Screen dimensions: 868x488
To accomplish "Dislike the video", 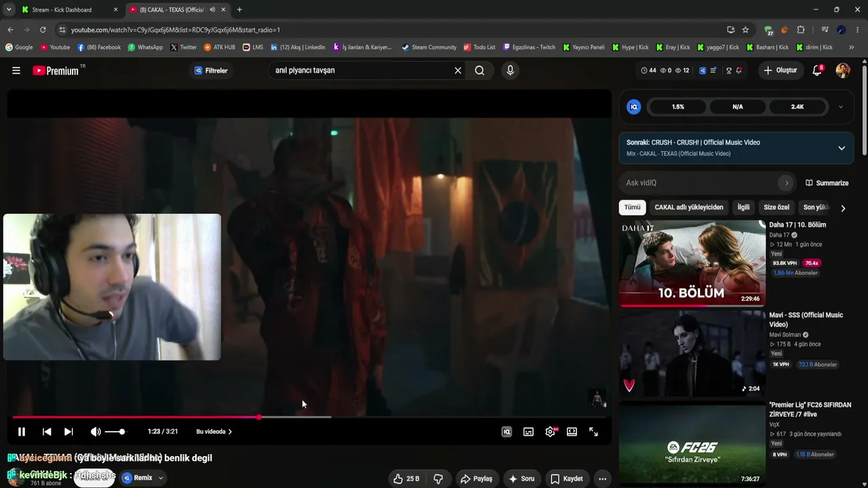I will (438, 479).
